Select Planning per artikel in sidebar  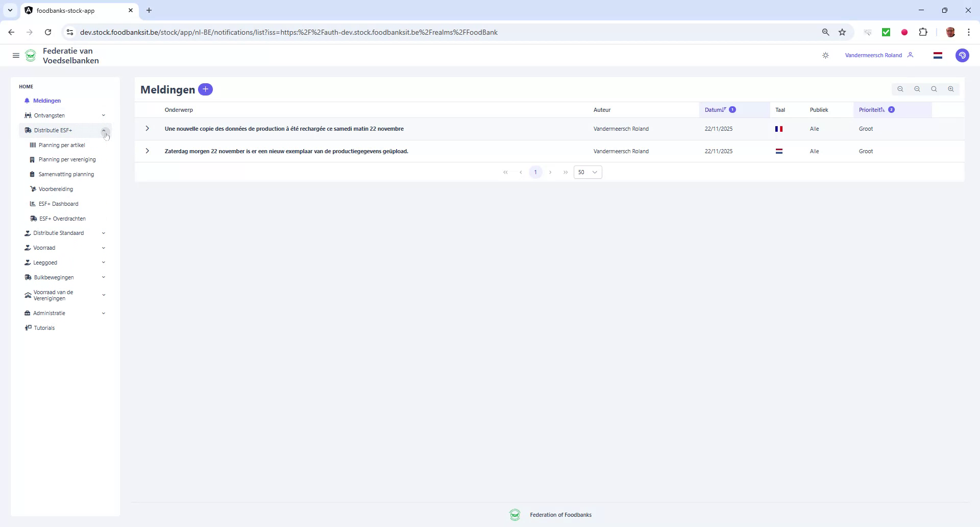pyautogui.click(x=62, y=145)
